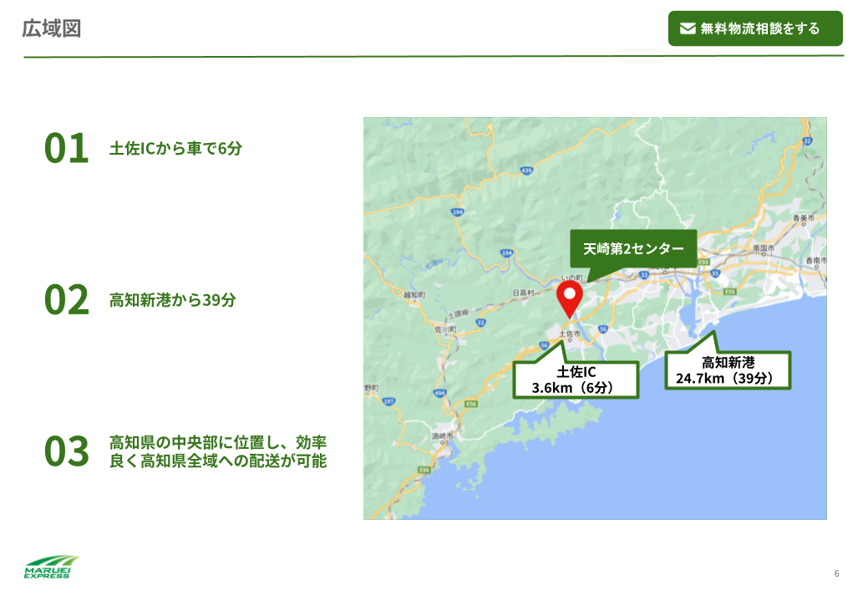The image size is (868, 601).
Task: Click the envelope icon in the green button
Action: [x=688, y=28]
